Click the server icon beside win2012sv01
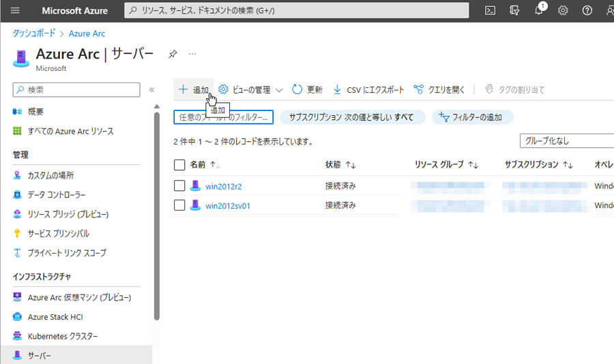The width and height of the screenshot is (614, 364). click(x=195, y=205)
